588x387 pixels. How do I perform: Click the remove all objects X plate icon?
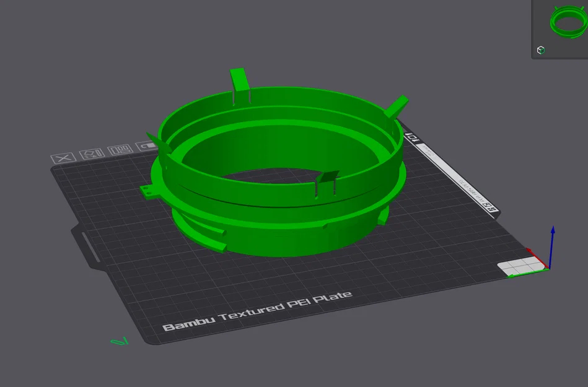(x=63, y=158)
